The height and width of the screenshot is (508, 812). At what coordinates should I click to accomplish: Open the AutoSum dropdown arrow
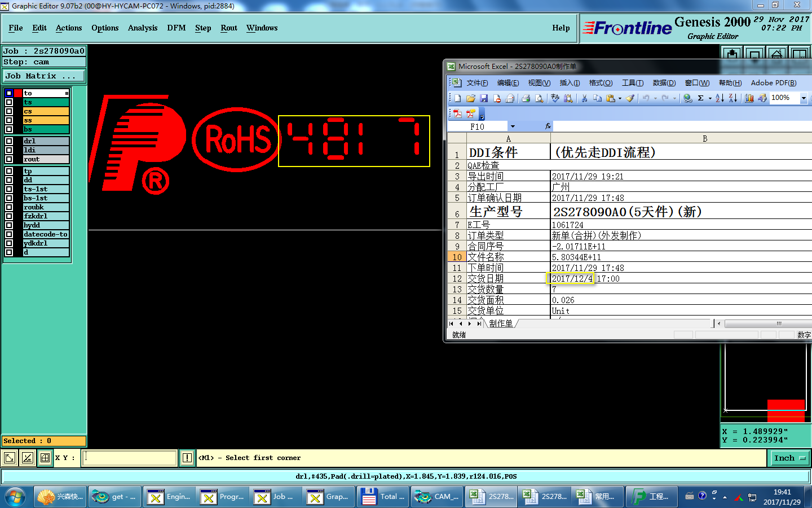coord(709,98)
